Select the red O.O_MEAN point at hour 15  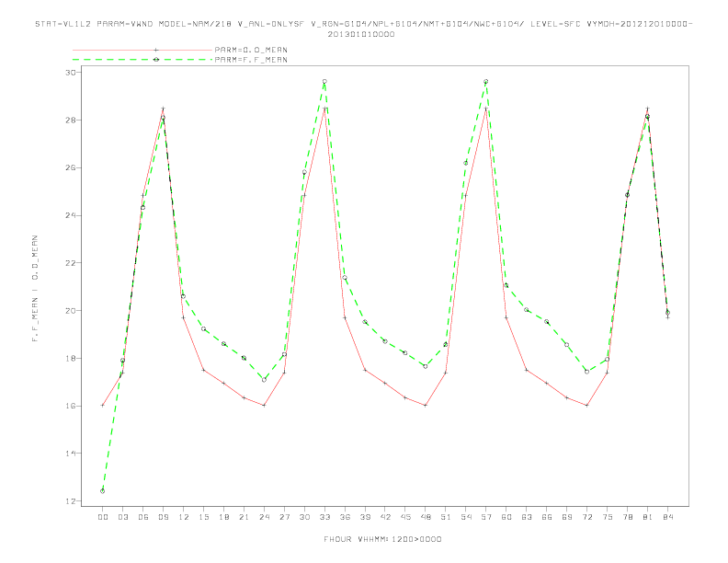click(x=203, y=370)
